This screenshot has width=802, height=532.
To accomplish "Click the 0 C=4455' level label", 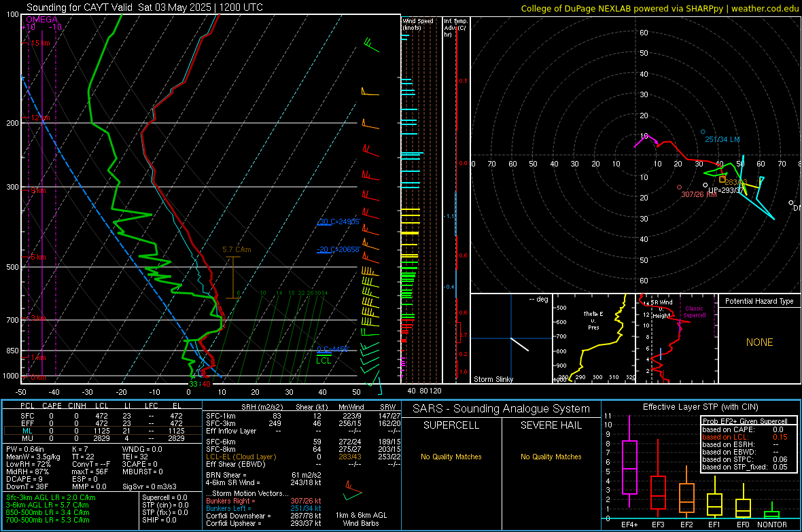I will [333, 349].
